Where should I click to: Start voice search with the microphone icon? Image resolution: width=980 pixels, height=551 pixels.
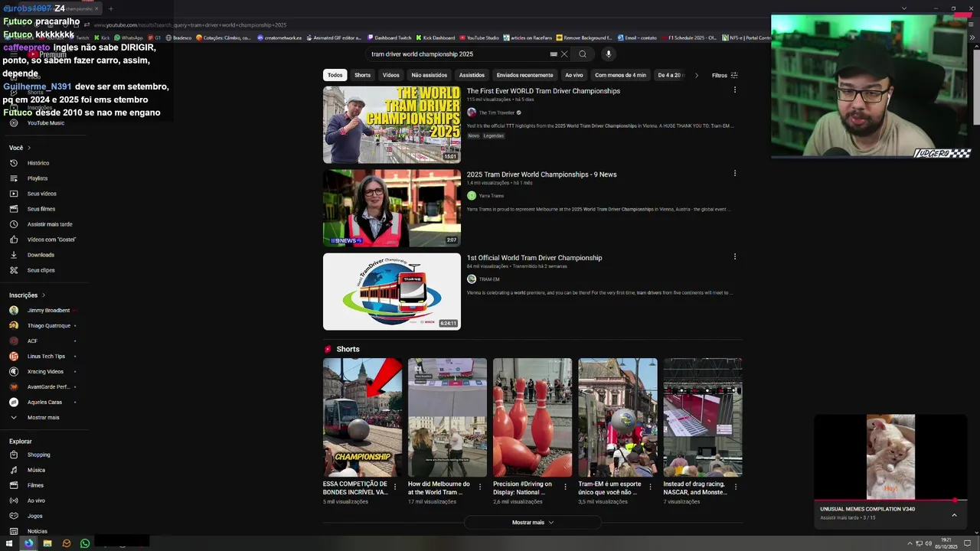click(609, 54)
